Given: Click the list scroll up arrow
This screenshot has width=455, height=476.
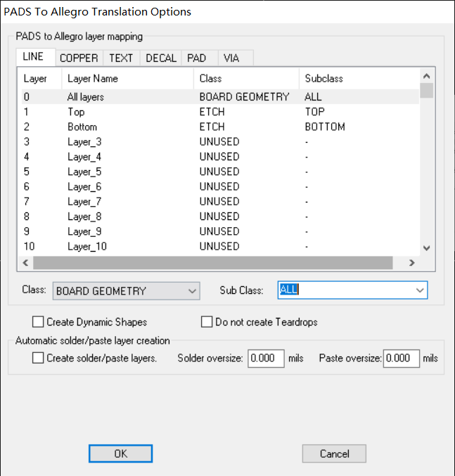Looking at the screenshot, I should [426, 76].
